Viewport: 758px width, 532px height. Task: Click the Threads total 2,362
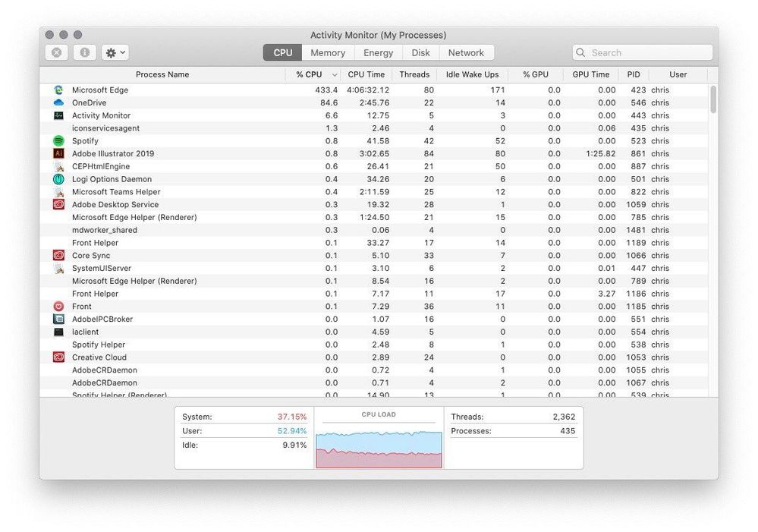click(x=565, y=417)
